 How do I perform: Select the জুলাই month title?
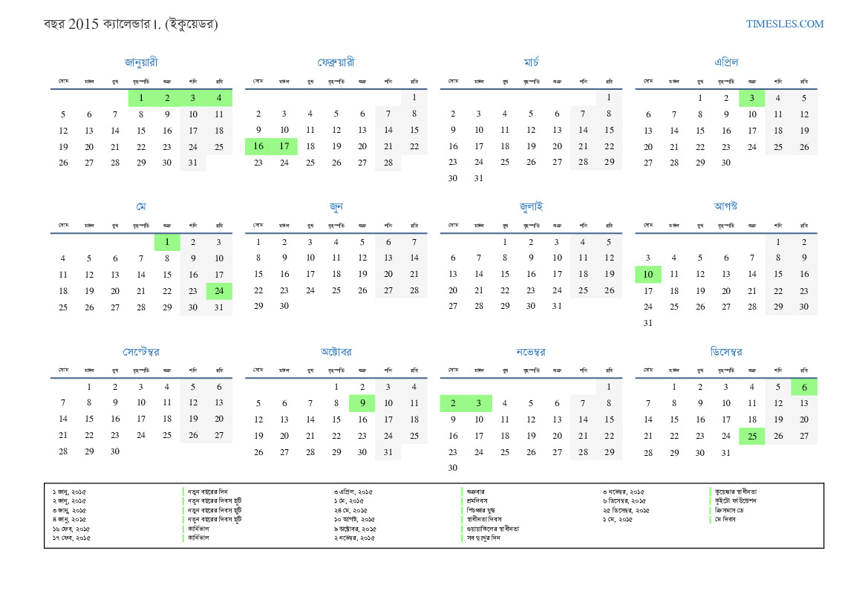[x=531, y=207]
